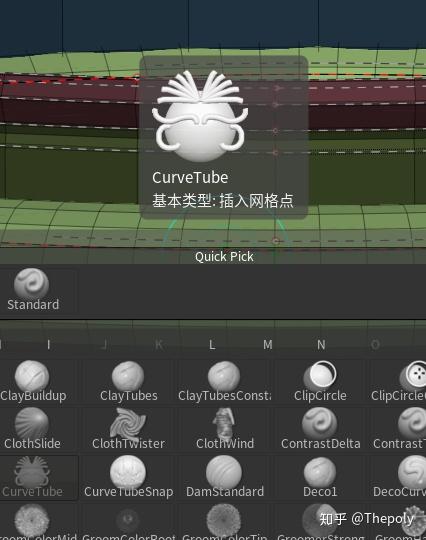Choose the DecoCurve brush
Screen dimensions: 426x540
(x=398, y=477)
